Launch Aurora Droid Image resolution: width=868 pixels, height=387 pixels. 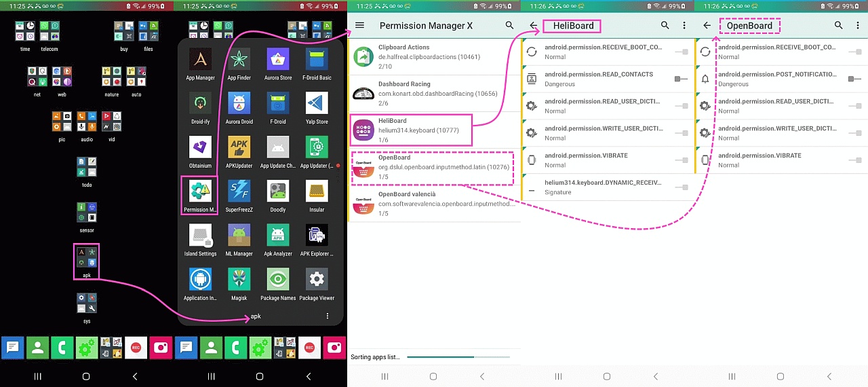coord(239,103)
